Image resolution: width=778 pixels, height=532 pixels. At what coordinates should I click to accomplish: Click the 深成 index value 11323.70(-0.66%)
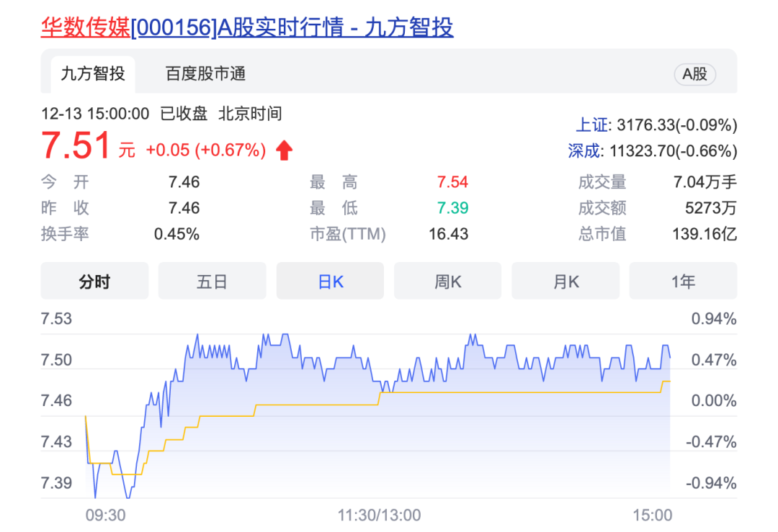(674, 150)
